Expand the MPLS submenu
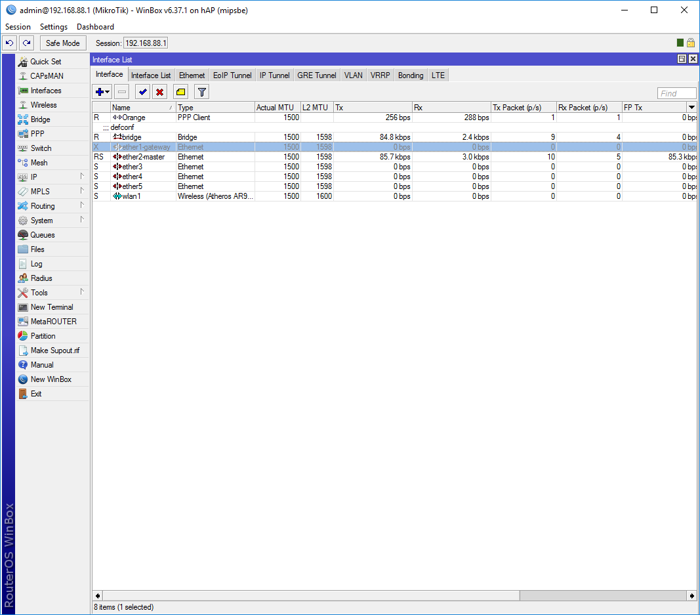This screenshot has width=700, height=615. pyautogui.click(x=52, y=192)
